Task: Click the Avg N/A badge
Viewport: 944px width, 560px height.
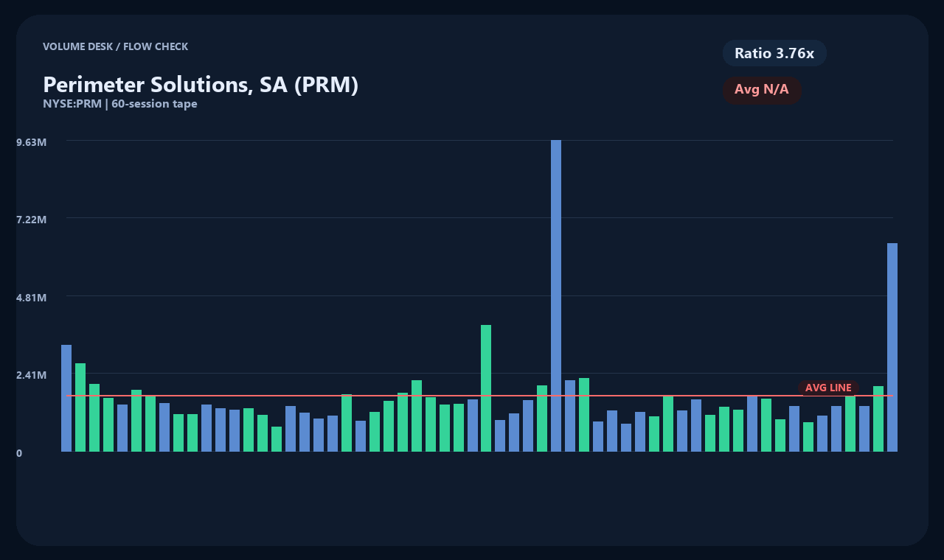Action: (762, 90)
